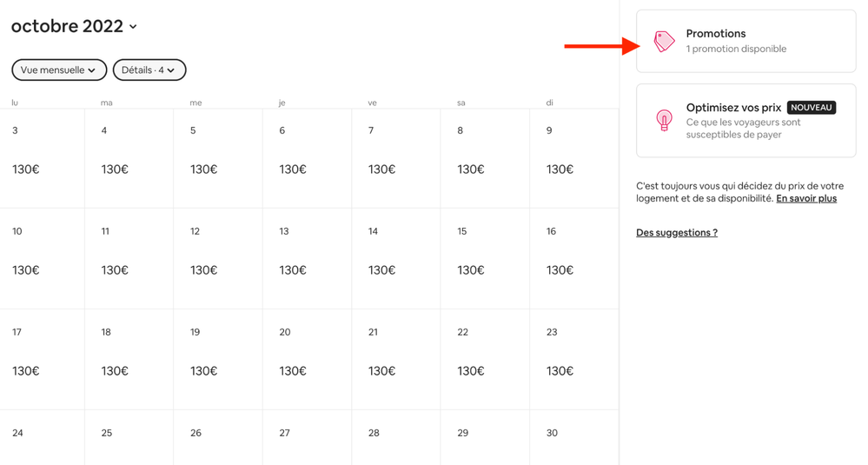Open the octobre 2022 month dropdown
Screen dimensions: 868x465
pos(74,27)
